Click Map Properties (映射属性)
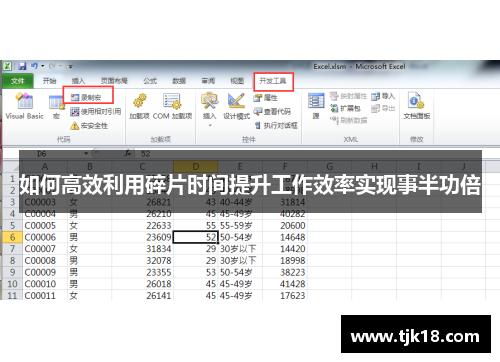 pos(348,96)
